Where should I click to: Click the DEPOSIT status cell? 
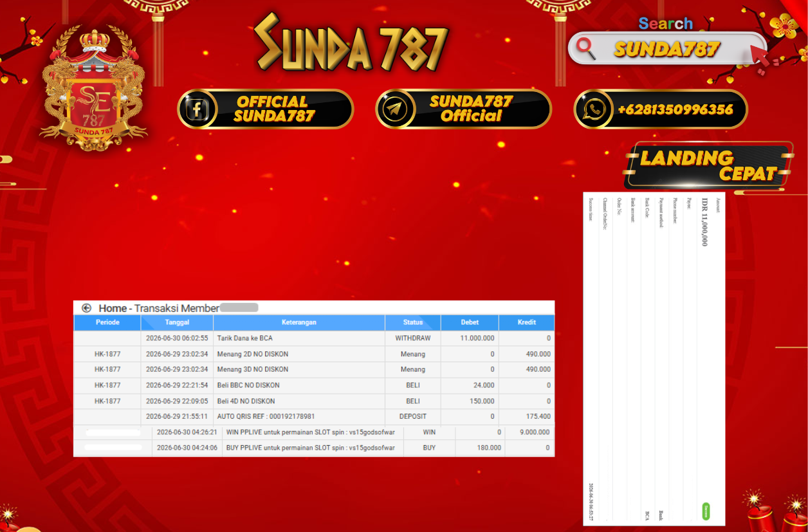point(413,416)
